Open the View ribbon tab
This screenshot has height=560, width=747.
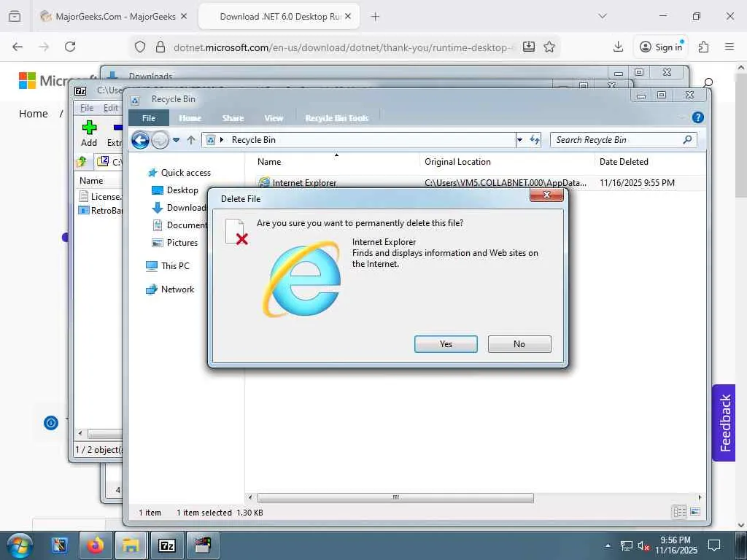274,117
